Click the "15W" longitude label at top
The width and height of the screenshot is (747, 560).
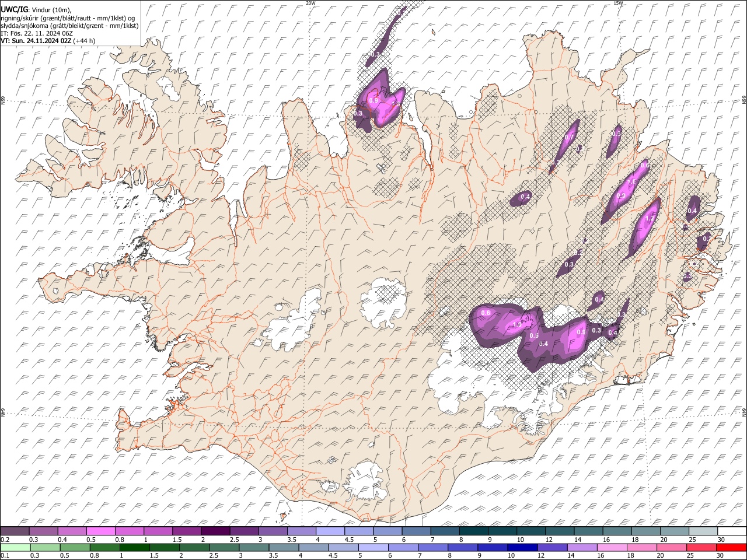tap(618, 3)
